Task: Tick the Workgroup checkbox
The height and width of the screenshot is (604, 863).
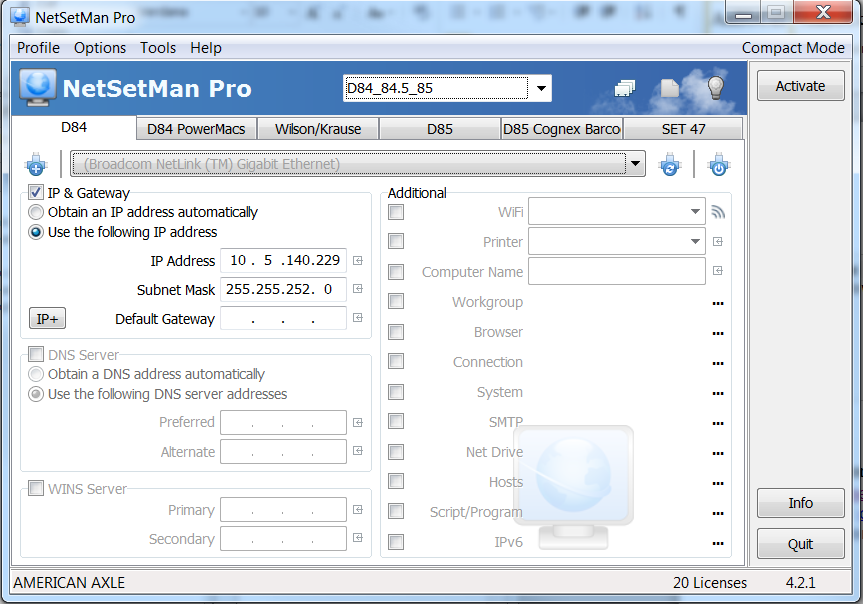Action: 396,301
